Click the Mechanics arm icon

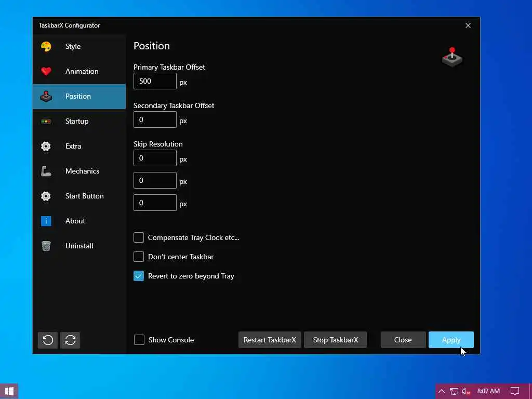(x=46, y=171)
